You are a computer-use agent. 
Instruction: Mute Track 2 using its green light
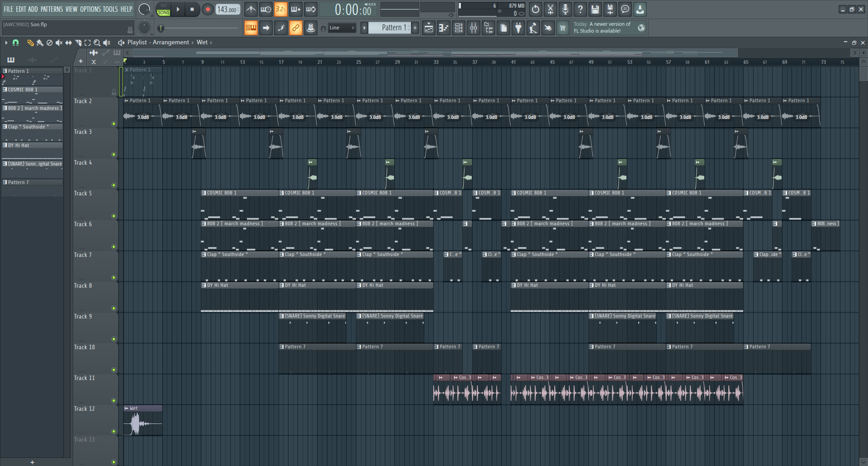click(x=114, y=124)
